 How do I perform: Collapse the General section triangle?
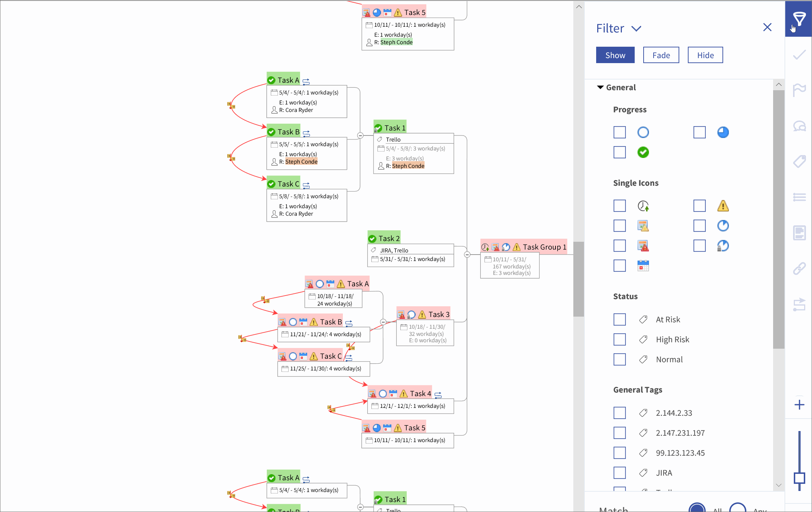(600, 87)
